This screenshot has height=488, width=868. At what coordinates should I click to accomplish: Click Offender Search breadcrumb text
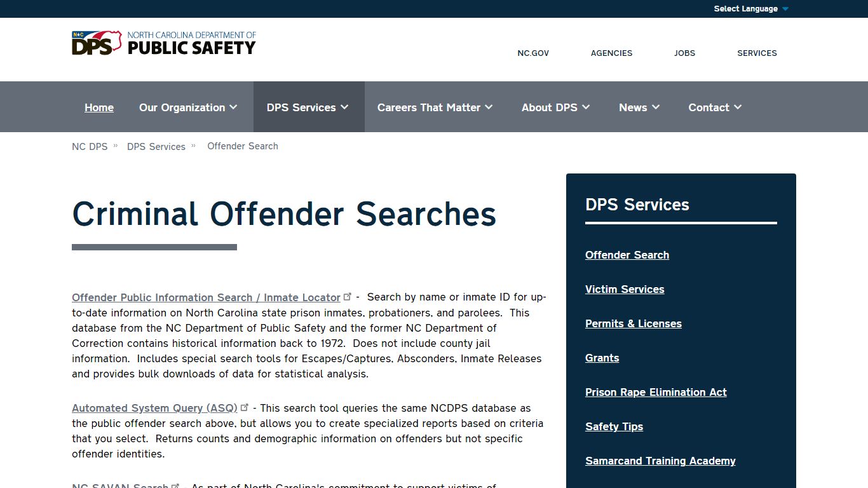pos(243,146)
